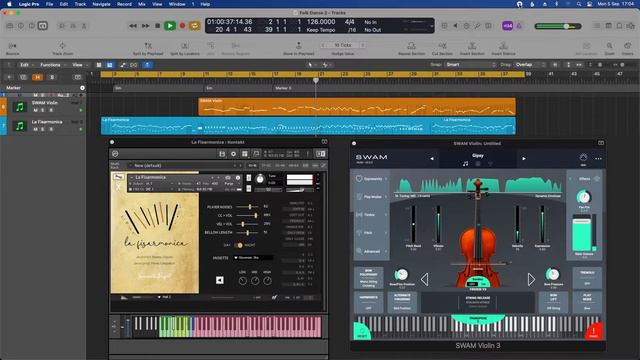640x360 pixels.
Task: Click the SWAM three-dots more menu
Action: [x=598, y=158]
